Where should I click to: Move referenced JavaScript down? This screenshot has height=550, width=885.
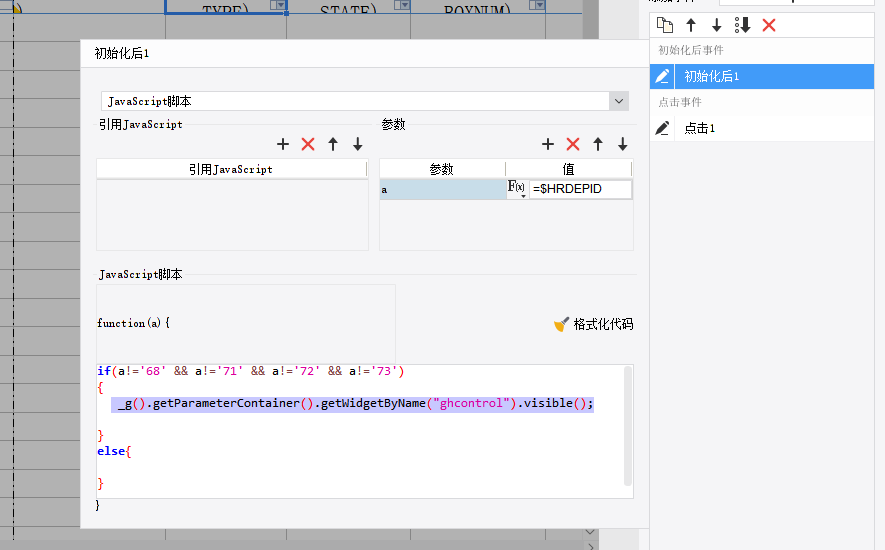point(358,144)
